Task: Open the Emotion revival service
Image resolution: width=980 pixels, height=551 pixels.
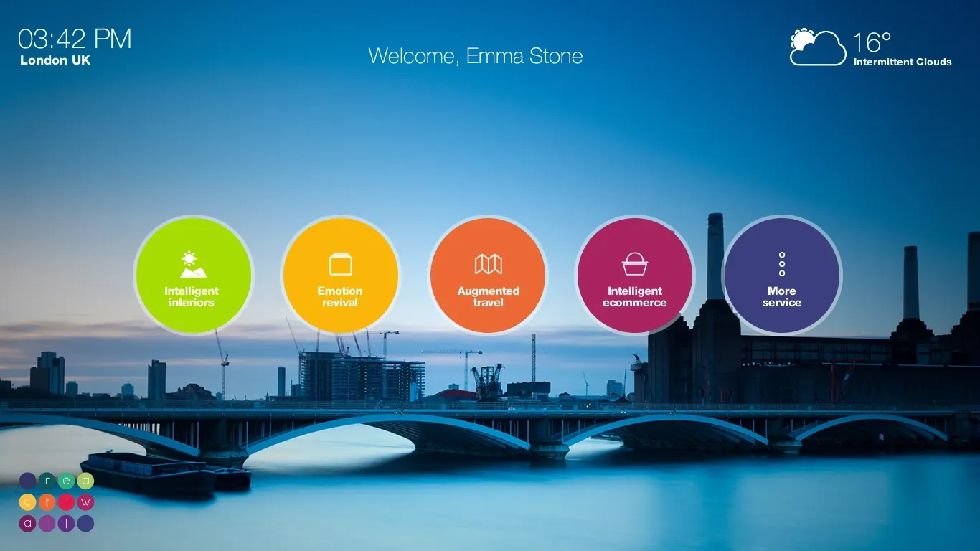Action: [x=341, y=275]
